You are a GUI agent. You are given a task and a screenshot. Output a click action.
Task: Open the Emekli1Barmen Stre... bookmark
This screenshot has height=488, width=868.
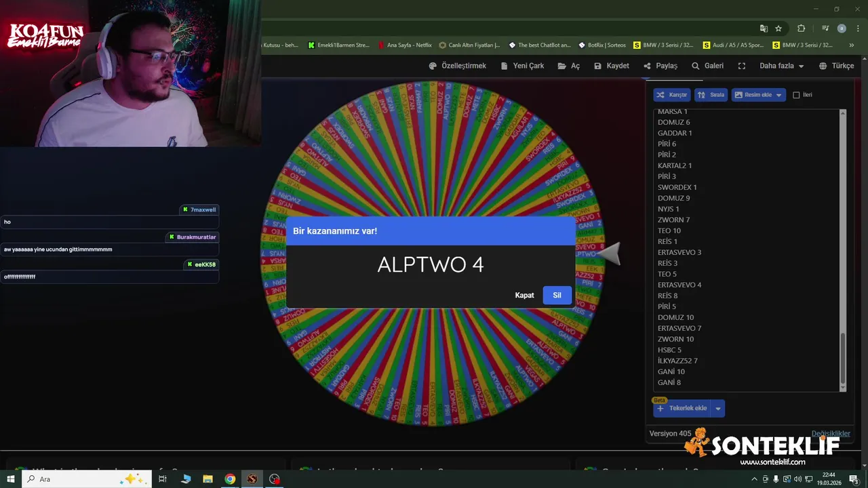pyautogui.click(x=338, y=45)
